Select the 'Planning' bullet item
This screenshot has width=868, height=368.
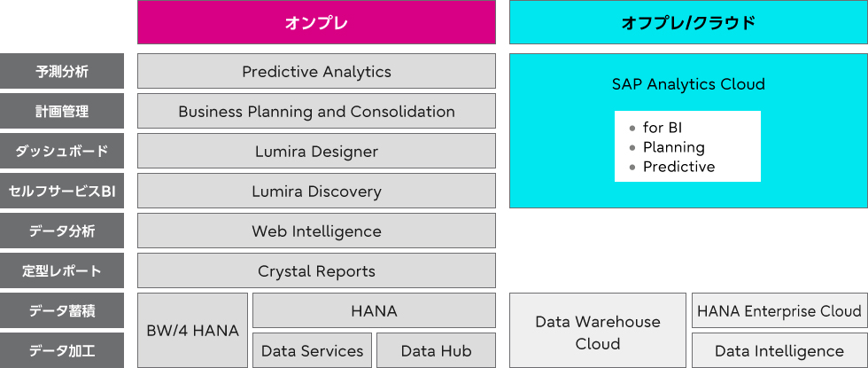pos(668,147)
